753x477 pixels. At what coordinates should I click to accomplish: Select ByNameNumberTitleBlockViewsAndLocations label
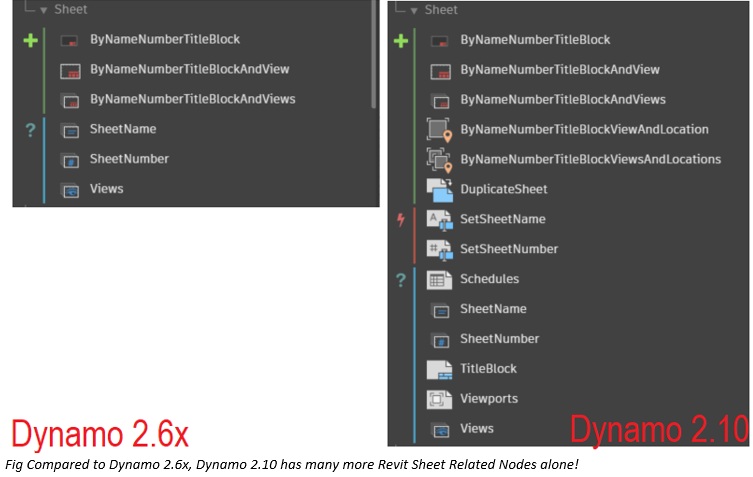coord(591,159)
